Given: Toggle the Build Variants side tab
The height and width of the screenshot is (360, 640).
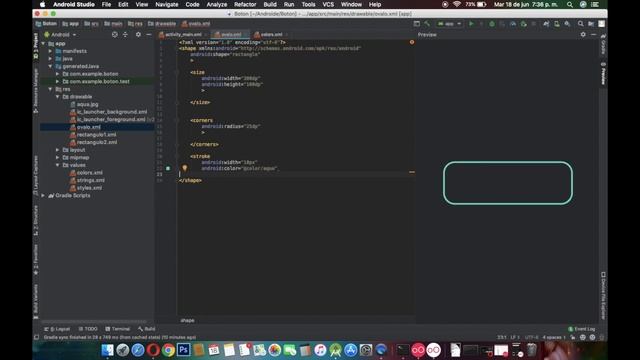Looking at the screenshot, I should [36, 301].
